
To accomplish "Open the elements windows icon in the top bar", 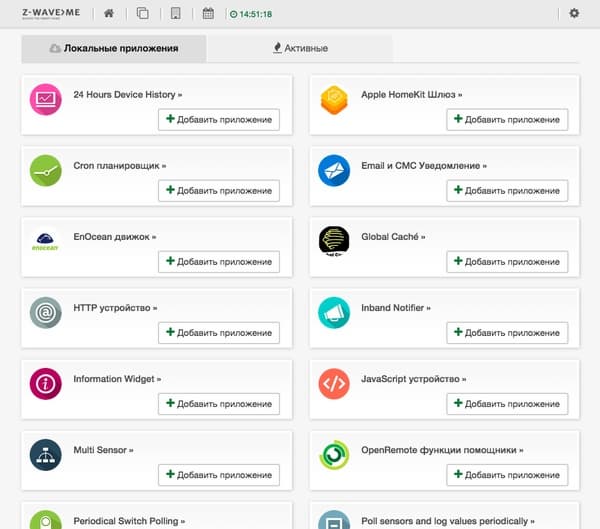I will pyautogui.click(x=142, y=13).
